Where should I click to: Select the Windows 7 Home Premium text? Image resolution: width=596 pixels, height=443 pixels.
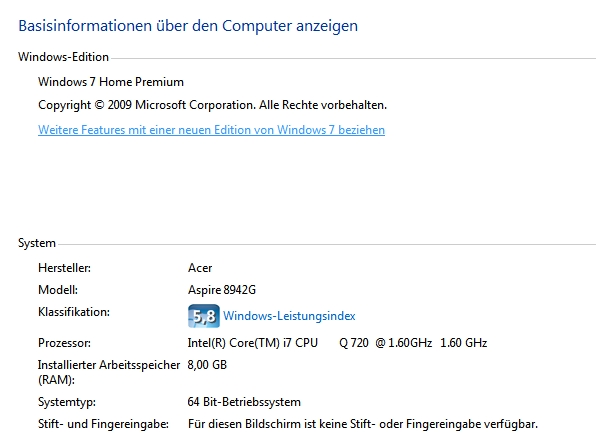tap(111, 82)
